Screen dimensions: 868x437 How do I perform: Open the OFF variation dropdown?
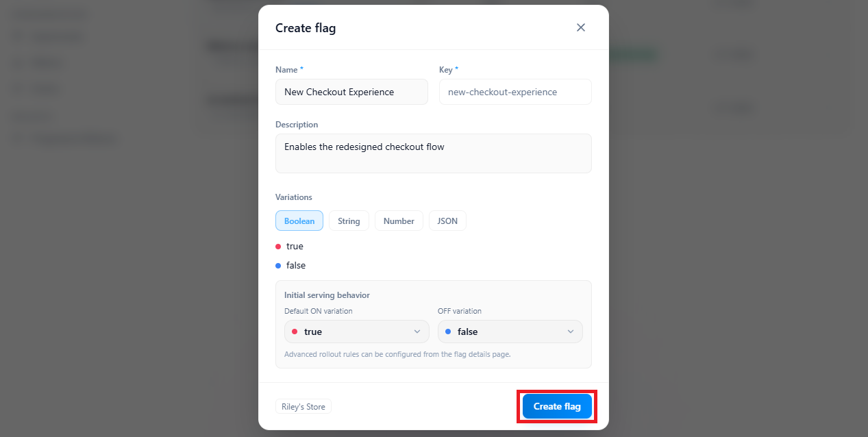(x=510, y=332)
